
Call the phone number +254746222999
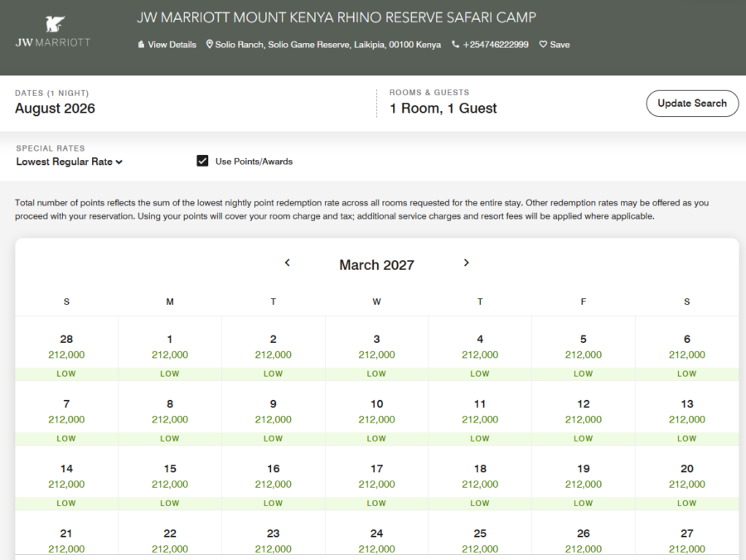click(x=496, y=45)
